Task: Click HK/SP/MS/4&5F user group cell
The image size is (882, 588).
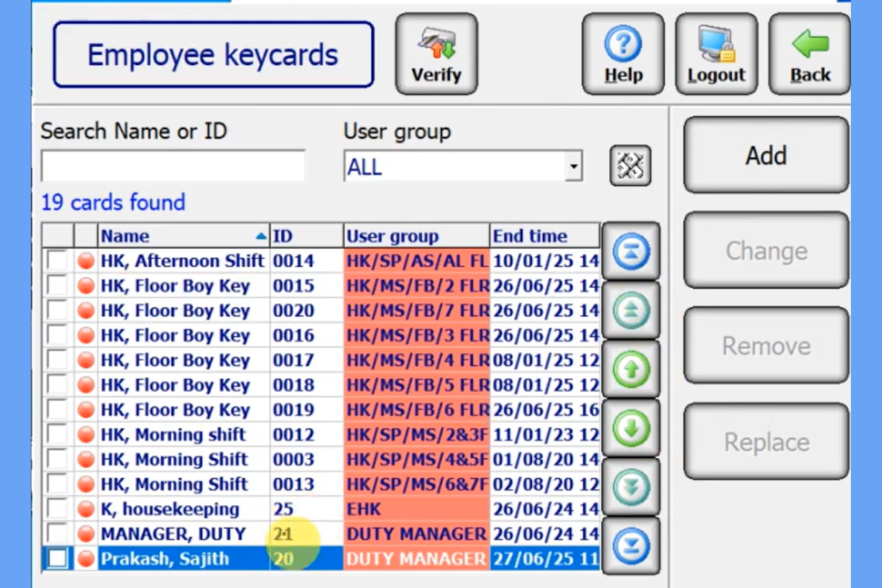Action: [417, 459]
